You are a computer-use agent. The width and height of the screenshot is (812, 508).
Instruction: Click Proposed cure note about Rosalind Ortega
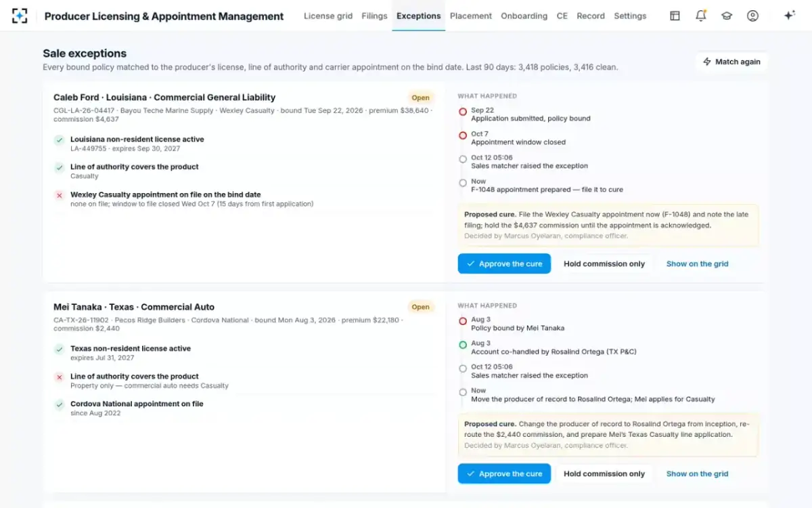coord(608,435)
